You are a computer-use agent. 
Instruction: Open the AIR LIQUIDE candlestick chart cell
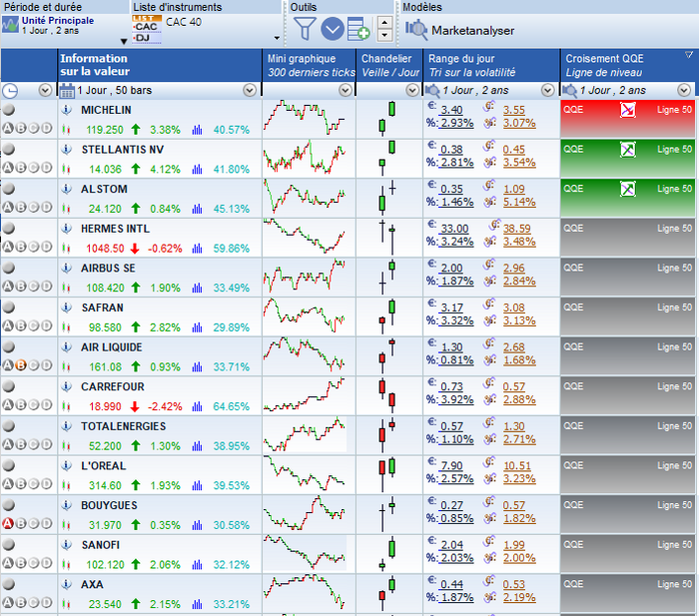pyautogui.click(x=389, y=356)
